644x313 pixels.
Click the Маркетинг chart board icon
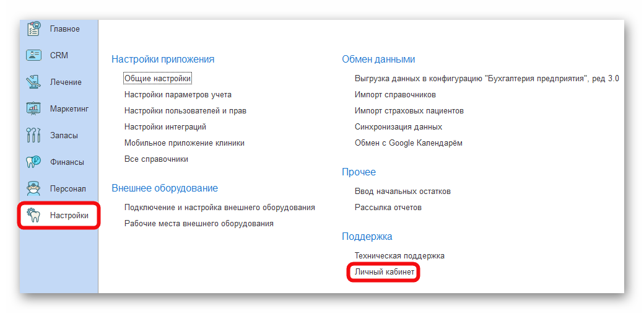point(33,108)
